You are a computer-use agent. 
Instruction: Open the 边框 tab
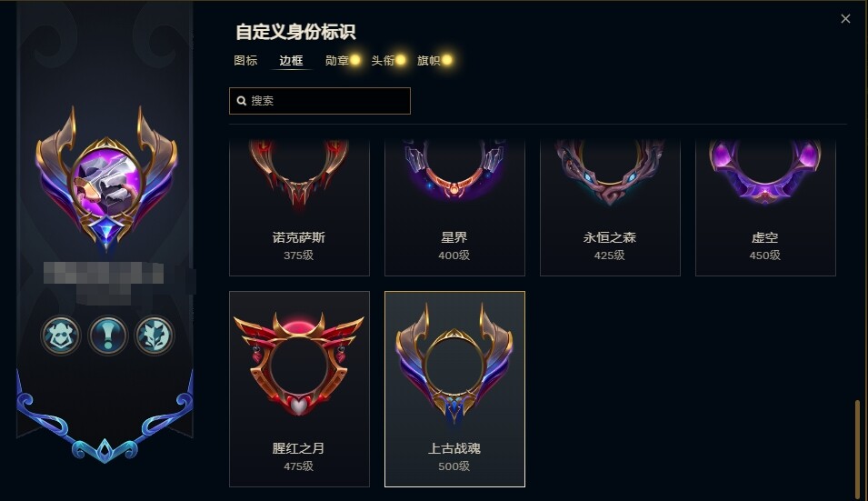coord(291,60)
